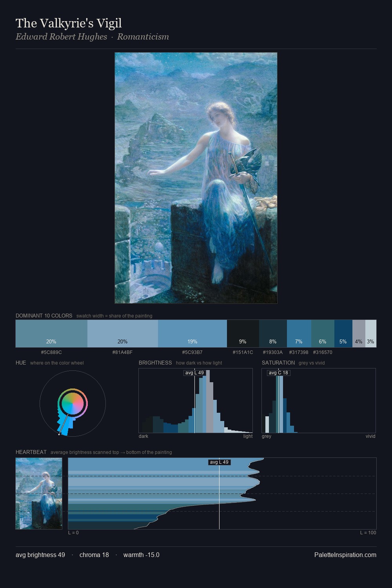Viewport: 392px width, 588px height.
Task: Click the hex code #316570
Action: tap(323, 352)
